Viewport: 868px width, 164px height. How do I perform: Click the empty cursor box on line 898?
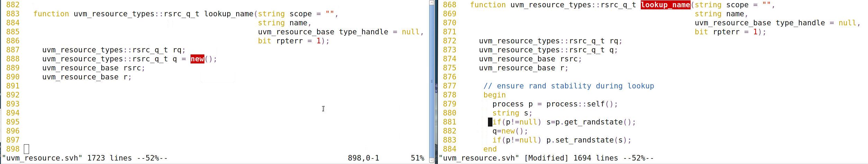(x=27, y=149)
